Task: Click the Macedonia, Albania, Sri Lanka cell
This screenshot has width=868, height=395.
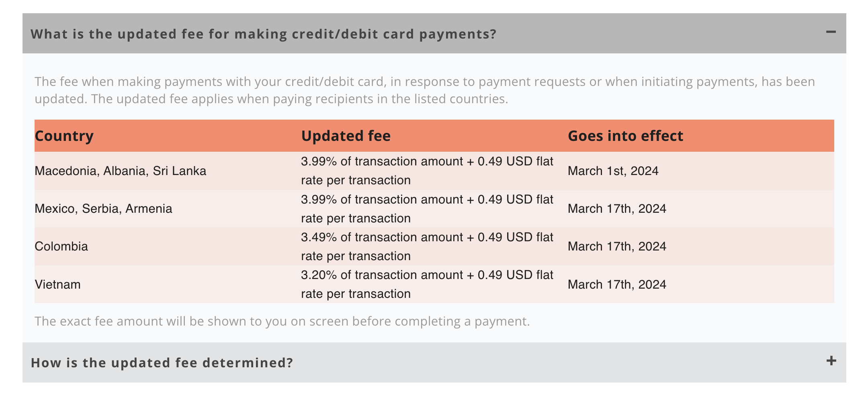Action: tap(120, 171)
